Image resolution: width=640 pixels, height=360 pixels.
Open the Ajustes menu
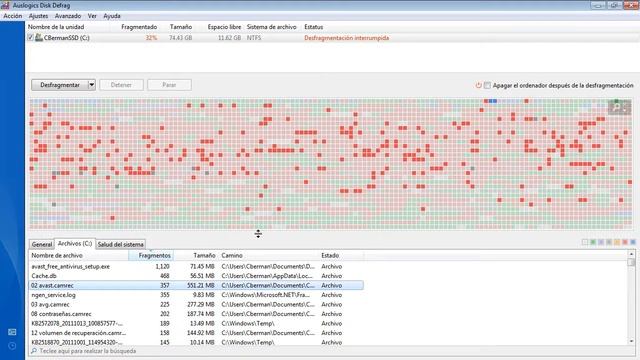(x=38, y=16)
